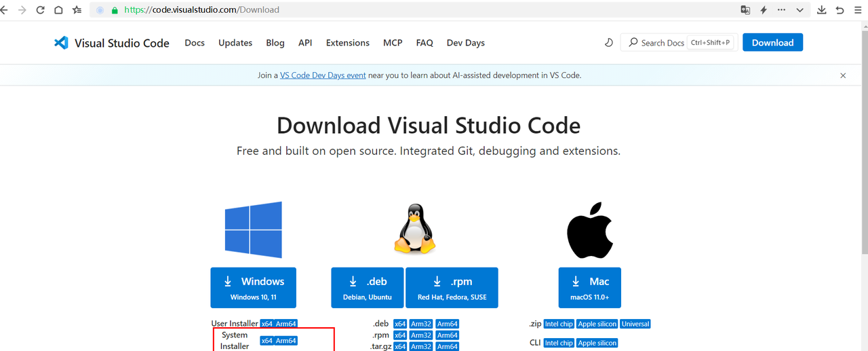Open the Updates nav item
868x351 pixels.
(235, 43)
